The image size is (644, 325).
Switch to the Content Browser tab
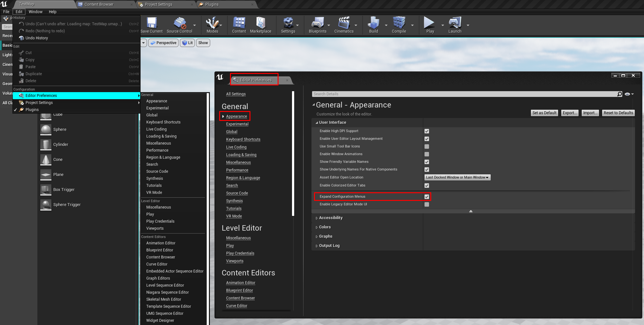pos(105,4)
